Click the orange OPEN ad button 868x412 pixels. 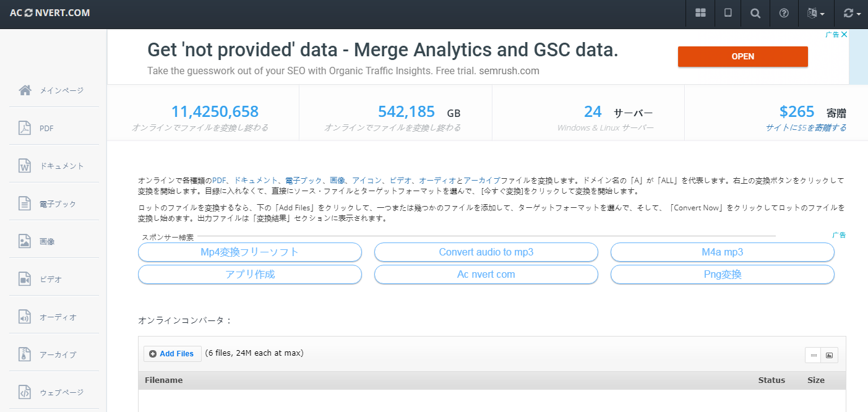click(742, 56)
